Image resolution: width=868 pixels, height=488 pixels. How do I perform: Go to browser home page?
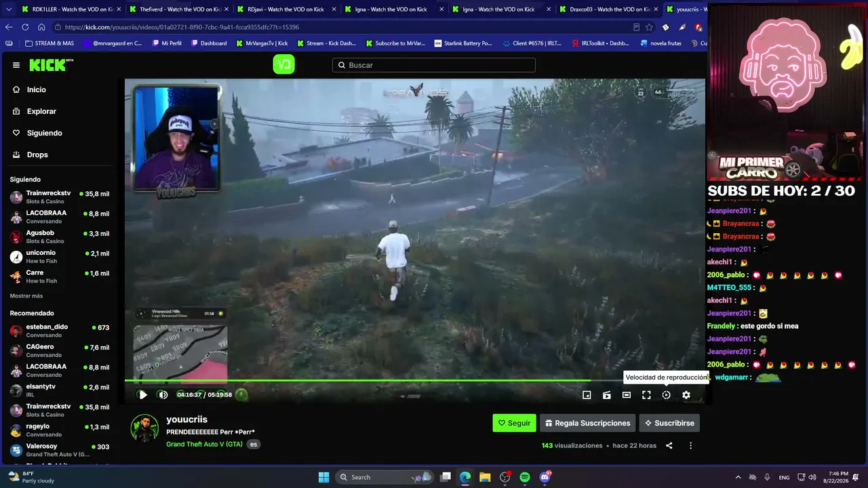[41, 27]
